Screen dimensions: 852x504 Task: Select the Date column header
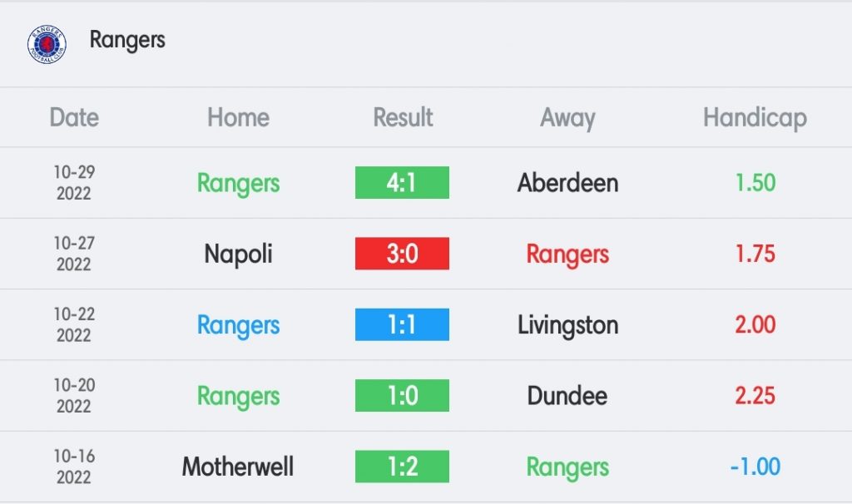click(x=74, y=117)
